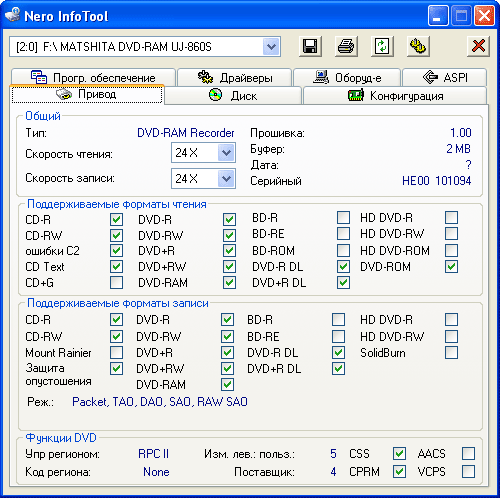Toggle HD DVD-ROM read checkbox

pos(451,251)
